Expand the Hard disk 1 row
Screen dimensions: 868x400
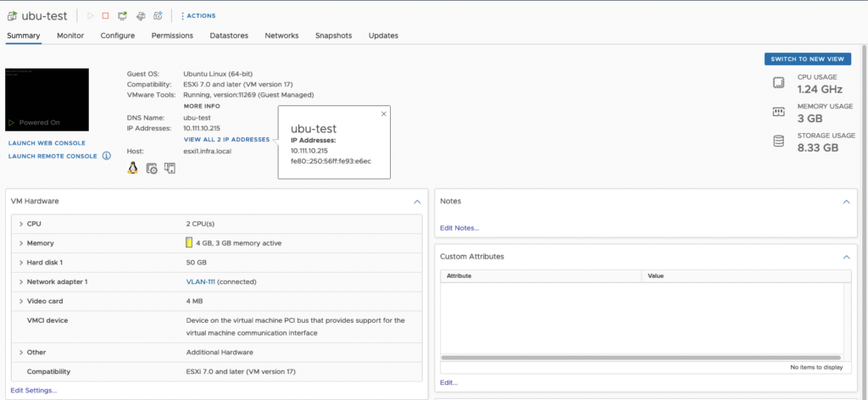point(20,263)
